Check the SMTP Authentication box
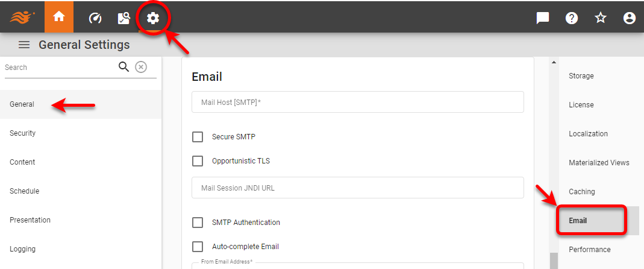Screen dimensions: 644x269 [x=198, y=223]
